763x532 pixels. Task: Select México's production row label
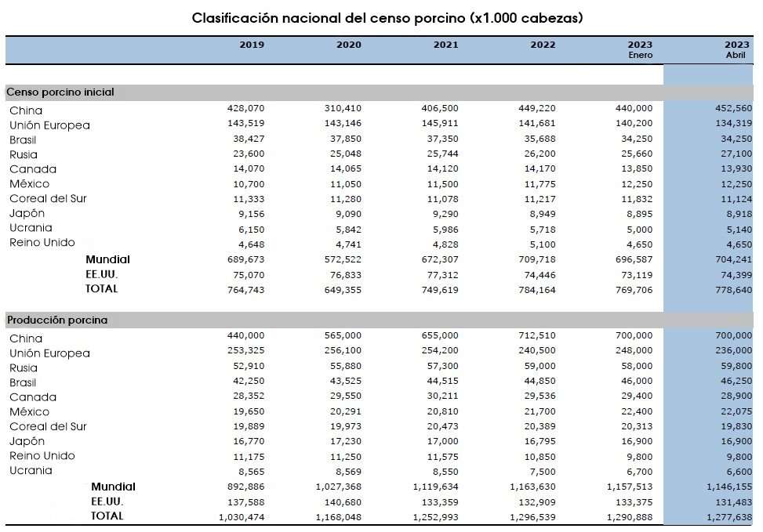coord(29,412)
